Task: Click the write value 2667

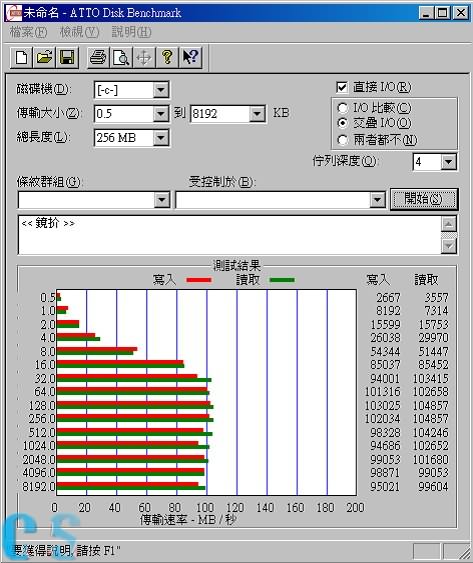Action: pyautogui.click(x=388, y=298)
